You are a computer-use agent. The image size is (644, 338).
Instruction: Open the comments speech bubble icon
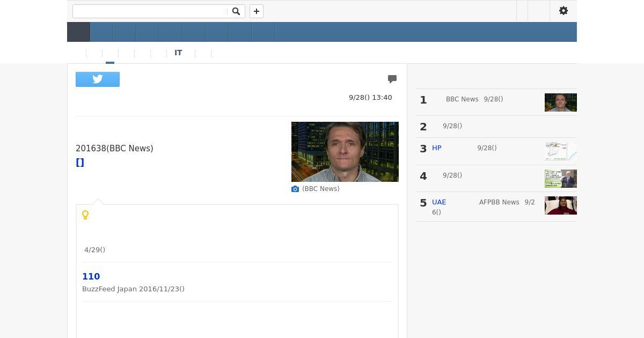392,79
